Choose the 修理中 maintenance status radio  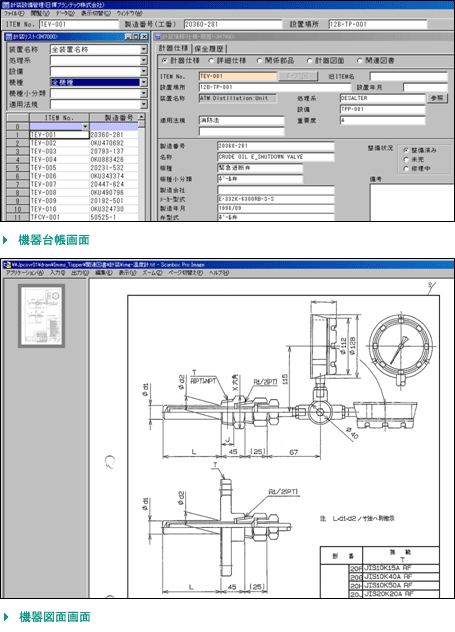coord(406,168)
